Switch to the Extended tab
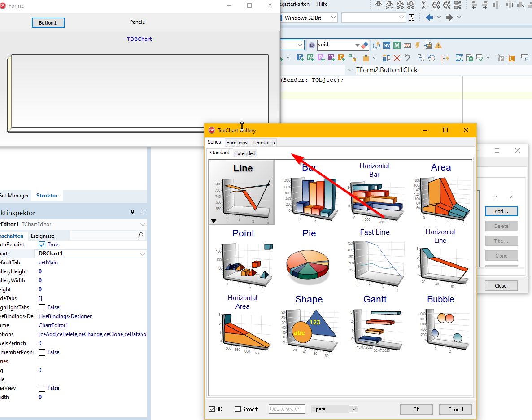Screen dimensions: 532x420 click(245, 153)
